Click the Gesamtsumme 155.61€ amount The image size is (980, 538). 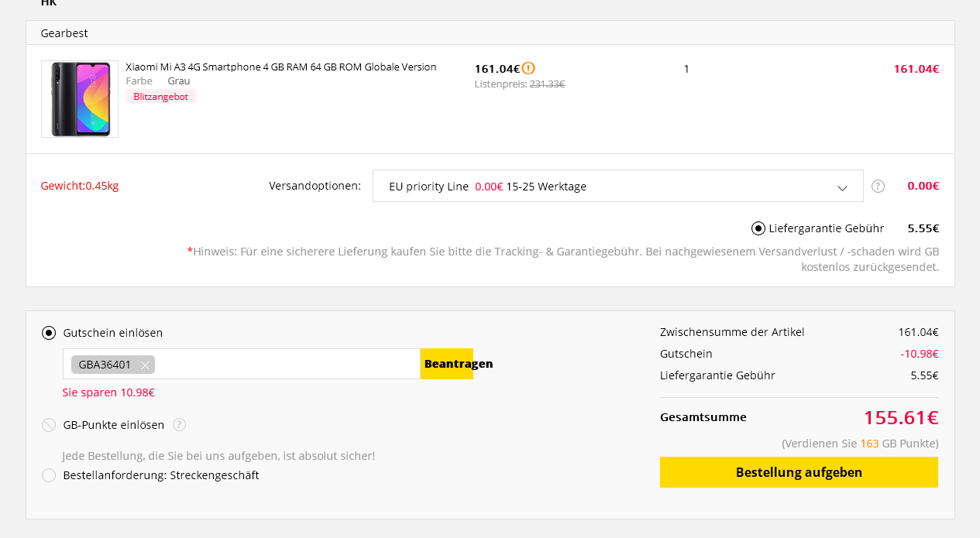901,417
